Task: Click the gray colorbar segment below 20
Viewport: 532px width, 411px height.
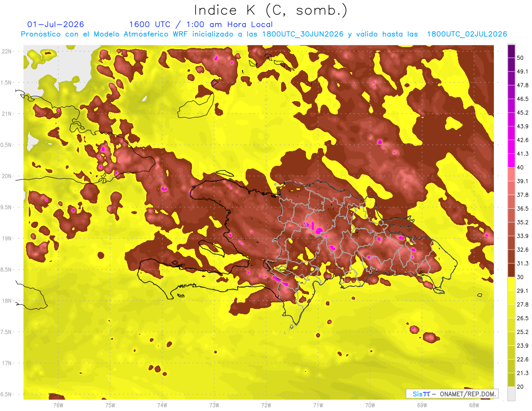Action: 511,393
